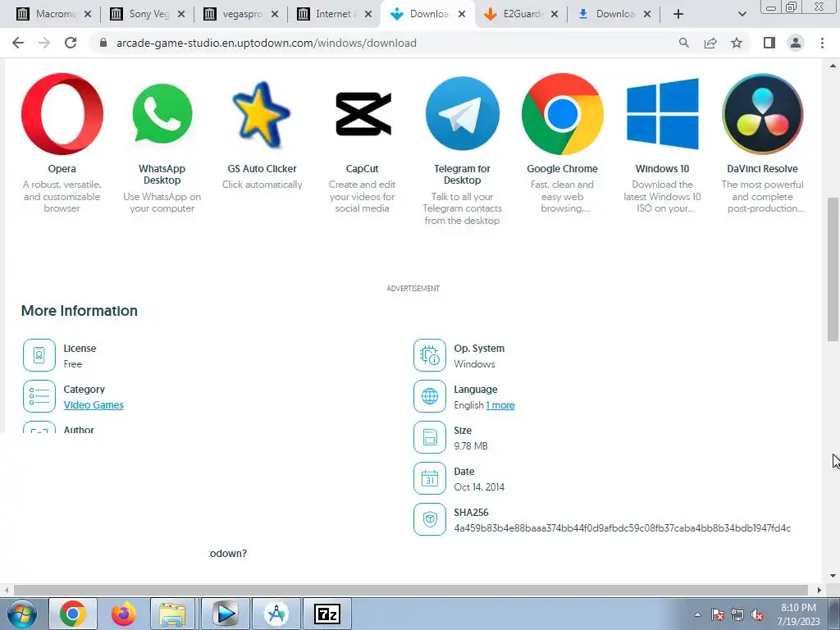This screenshot has height=630, width=840.
Task: Select the SHA256 hash text
Action: click(623, 528)
